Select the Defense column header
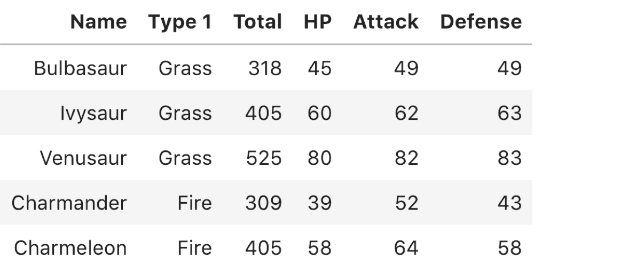The height and width of the screenshot is (265, 644). (x=481, y=22)
